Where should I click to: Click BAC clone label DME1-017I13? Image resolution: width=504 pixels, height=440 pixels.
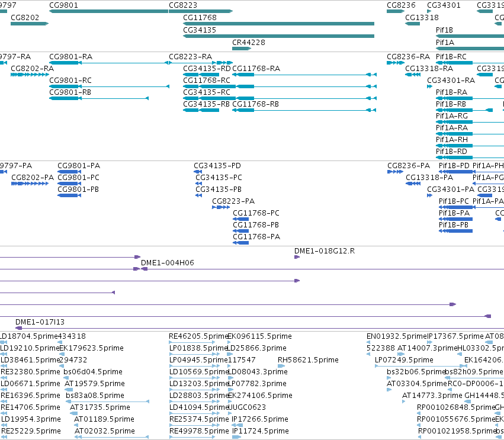(x=40, y=322)
